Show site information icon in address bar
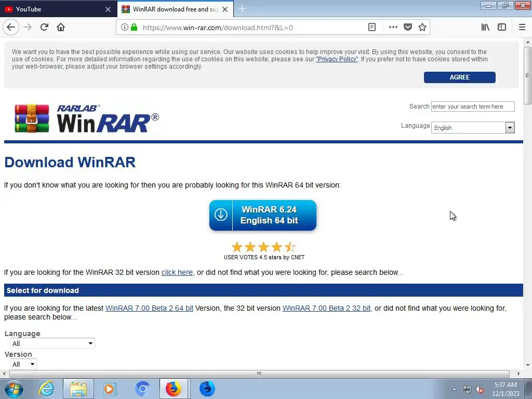This screenshot has width=532, height=399. [125, 27]
